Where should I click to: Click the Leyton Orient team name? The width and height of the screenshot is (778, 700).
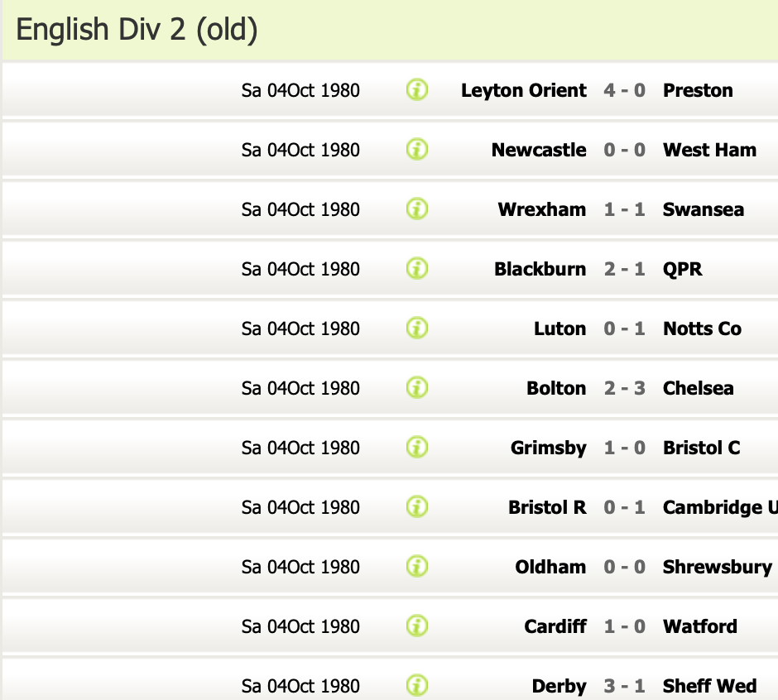(523, 91)
